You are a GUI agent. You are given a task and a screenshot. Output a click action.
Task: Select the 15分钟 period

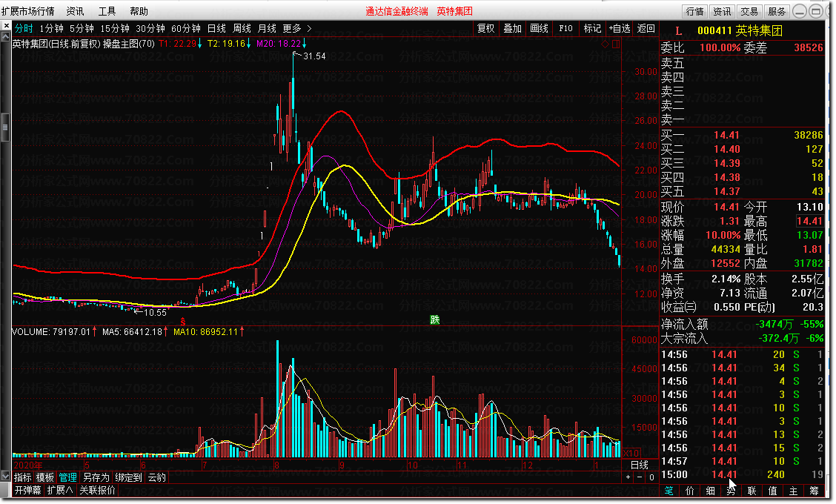coord(115,28)
